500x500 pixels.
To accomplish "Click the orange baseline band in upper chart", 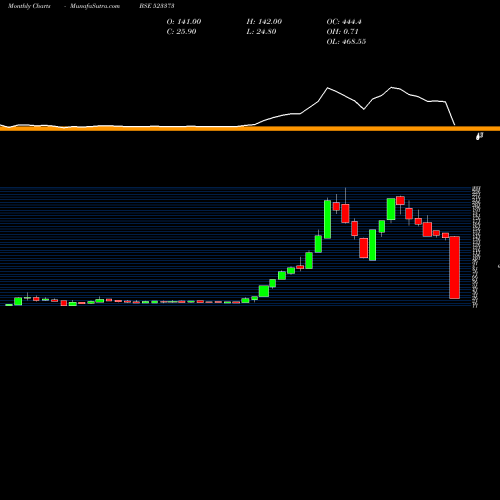I will point(250,128).
